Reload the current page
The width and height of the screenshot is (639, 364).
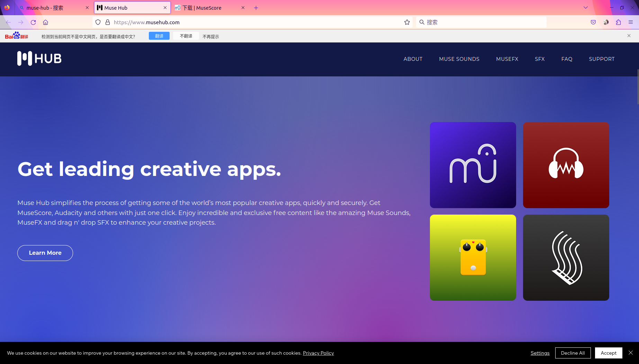(33, 22)
